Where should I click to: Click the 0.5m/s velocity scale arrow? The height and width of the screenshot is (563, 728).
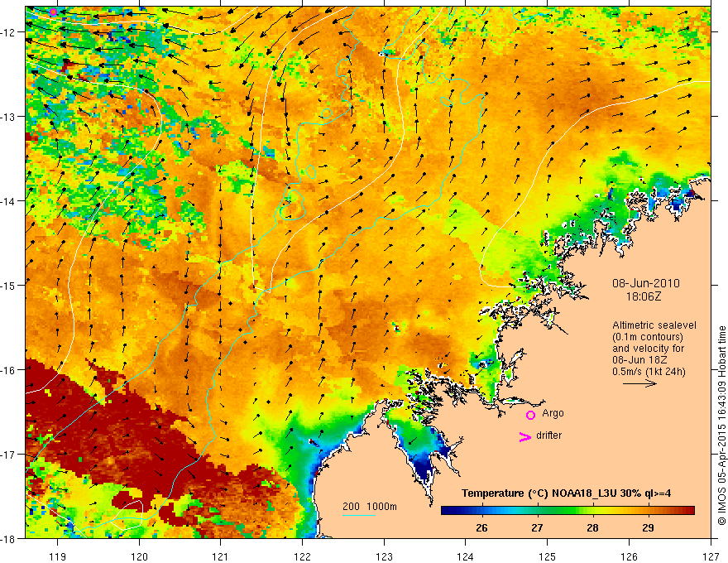click(x=639, y=383)
